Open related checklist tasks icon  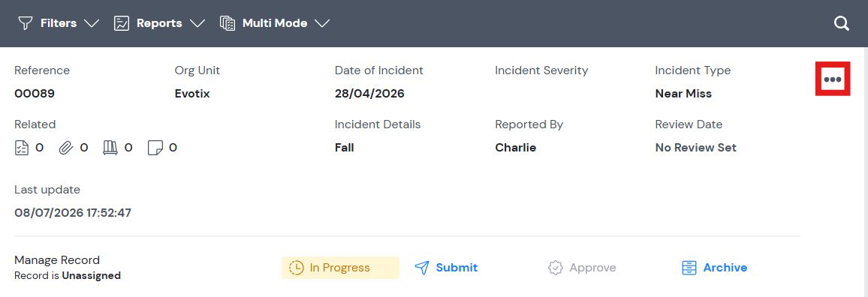pyautogui.click(x=22, y=148)
